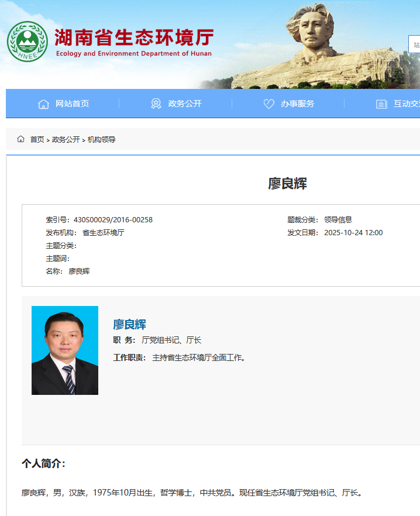Click the document icon beside 互动交流
Image resolution: width=420 pixels, height=516 pixels.
click(x=381, y=104)
